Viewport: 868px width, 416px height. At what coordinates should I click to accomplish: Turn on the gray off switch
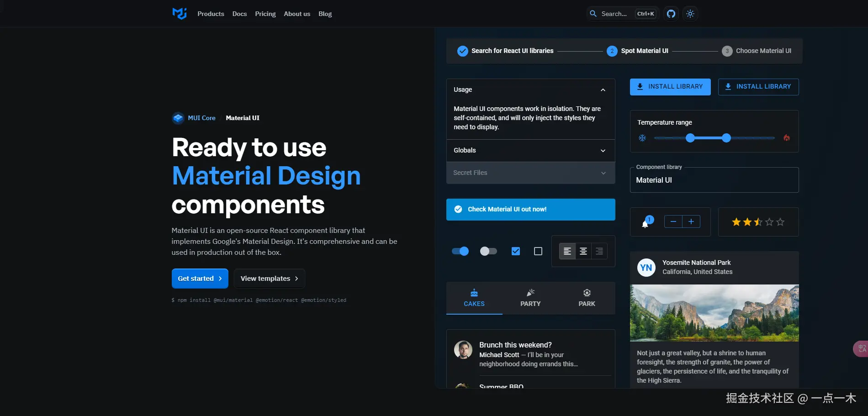tap(488, 251)
